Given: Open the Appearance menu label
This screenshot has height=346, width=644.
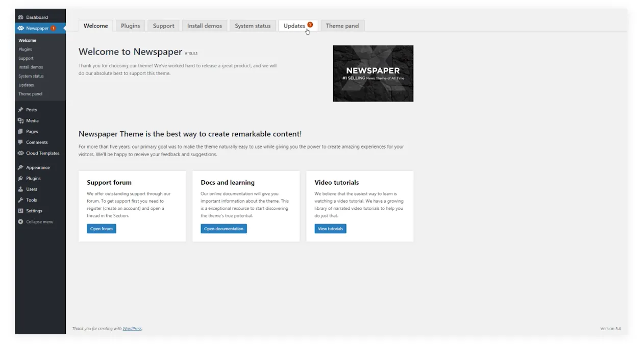Looking at the screenshot, I should [x=38, y=167].
